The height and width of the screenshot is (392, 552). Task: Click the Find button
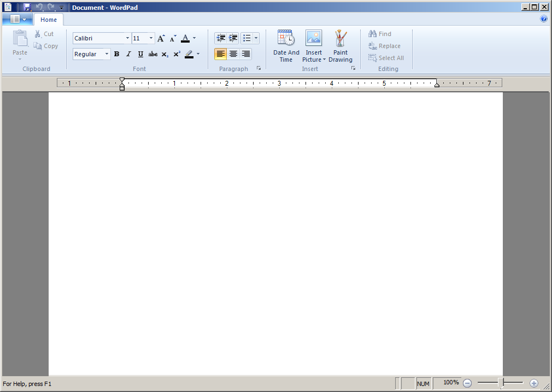[380, 34]
